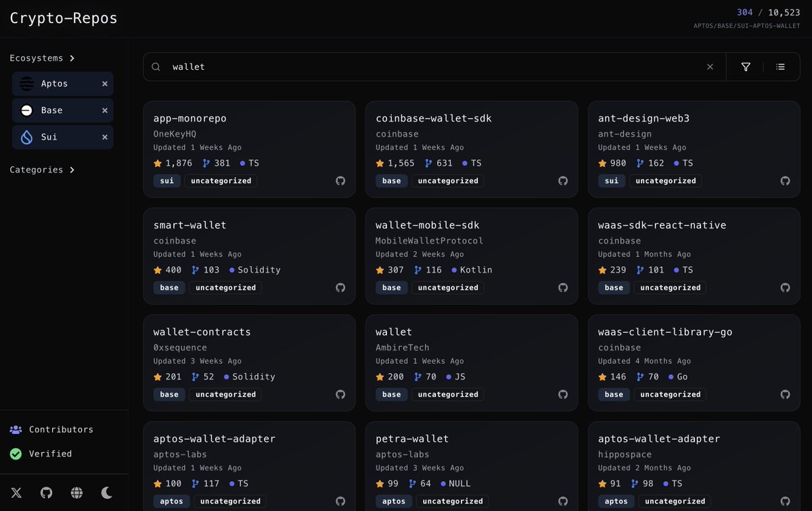Open the globe website icon
812x511 pixels.
coord(76,493)
